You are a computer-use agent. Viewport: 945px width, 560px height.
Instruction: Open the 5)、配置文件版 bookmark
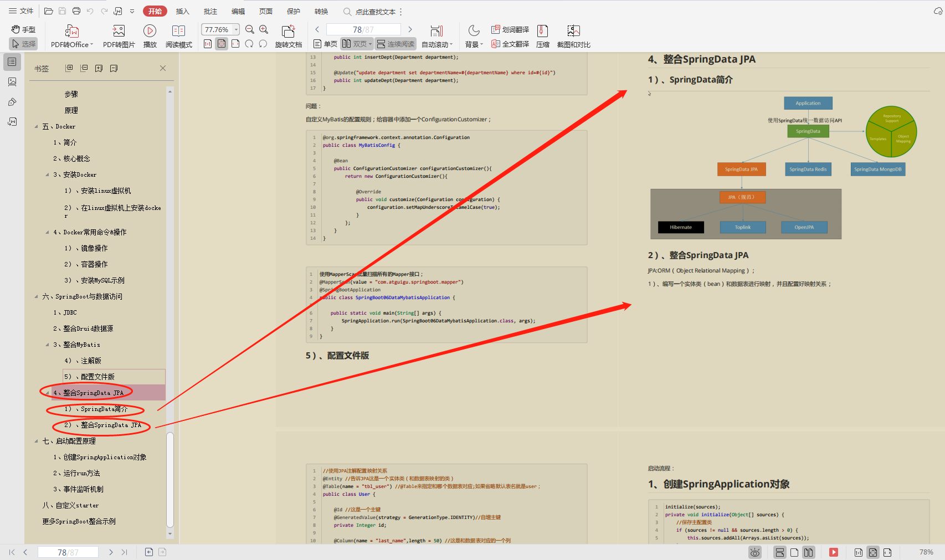coord(89,377)
